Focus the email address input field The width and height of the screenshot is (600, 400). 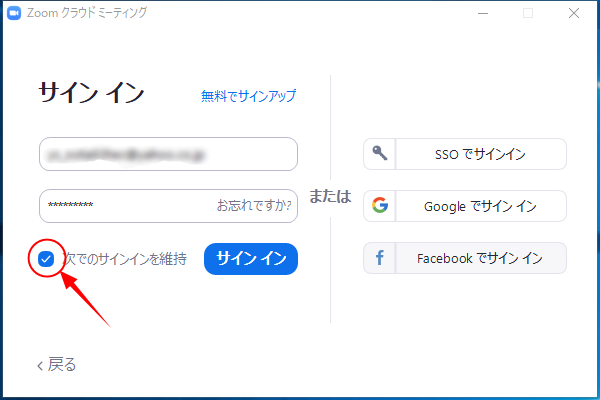click(x=168, y=154)
